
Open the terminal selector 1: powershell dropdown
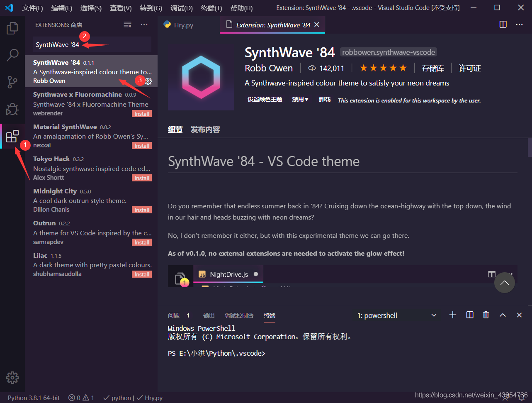pos(397,315)
